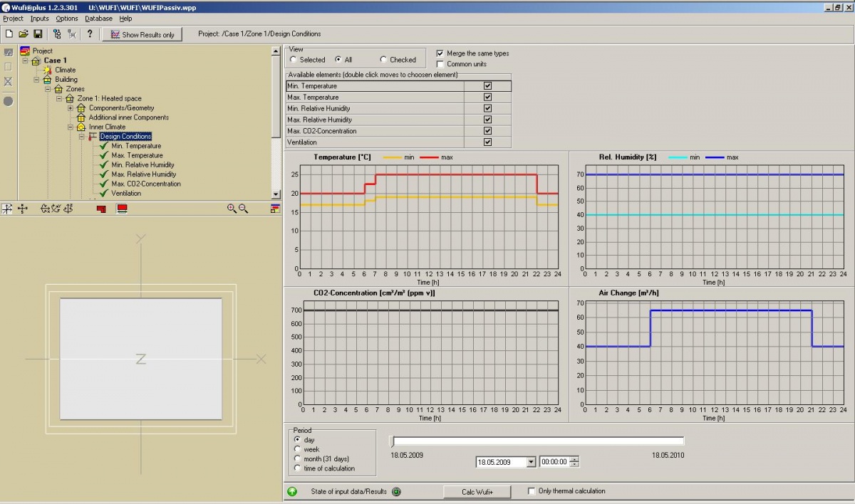Zoom out on the building view
This screenshot has height=504, width=855.
pos(244,209)
